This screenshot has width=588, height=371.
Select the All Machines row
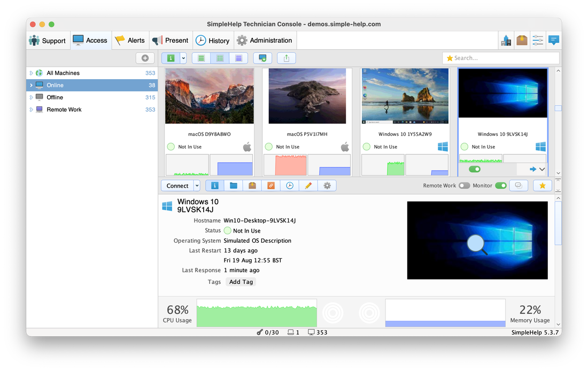[x=92, y=73]
